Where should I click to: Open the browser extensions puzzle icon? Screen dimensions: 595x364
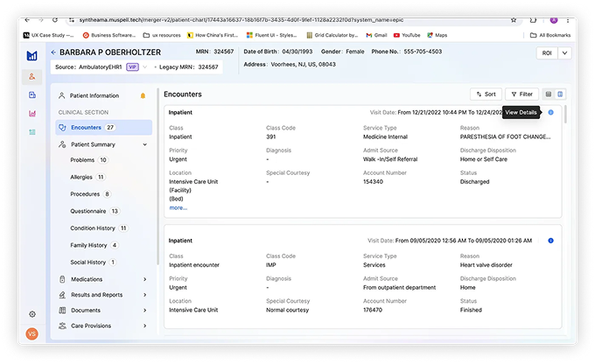(x=533, y=20)
